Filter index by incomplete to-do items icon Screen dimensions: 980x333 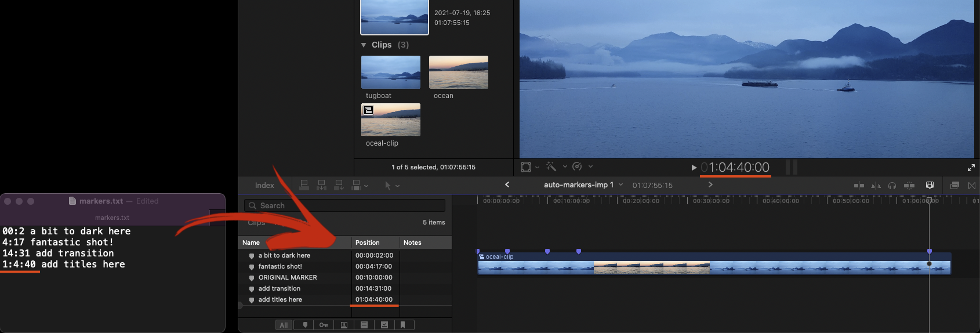(x=364, y=325)
